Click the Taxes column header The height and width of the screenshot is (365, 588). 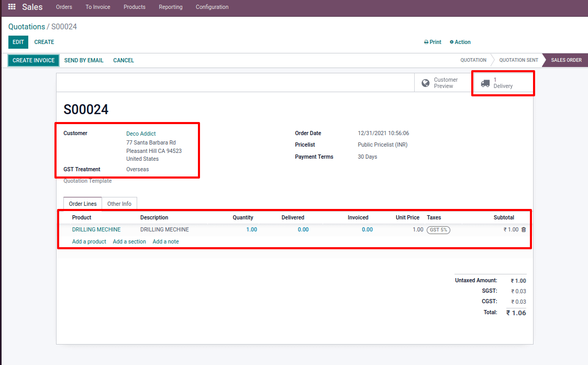[x=434, y=217]
